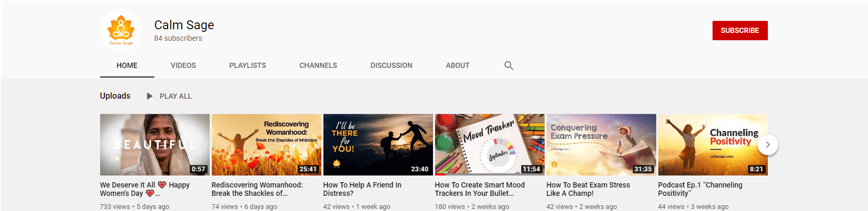Open the 'BEAUTIFUL' Women's Day video thumbnail
The image size is (868, 211).
pyautogui.click(x=155, y=145)
